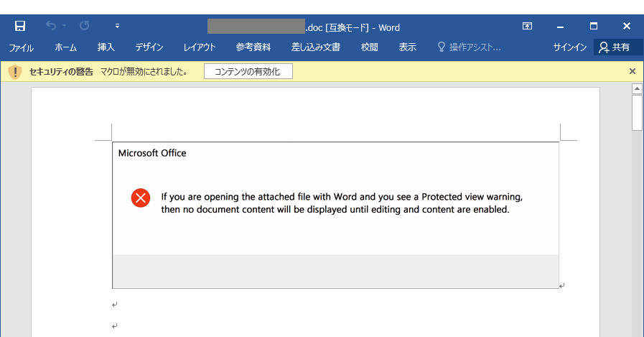The width and height of the screenshot is (644, 337).
Task: Click the 操作アシスト search field
Action: (469, 47)
